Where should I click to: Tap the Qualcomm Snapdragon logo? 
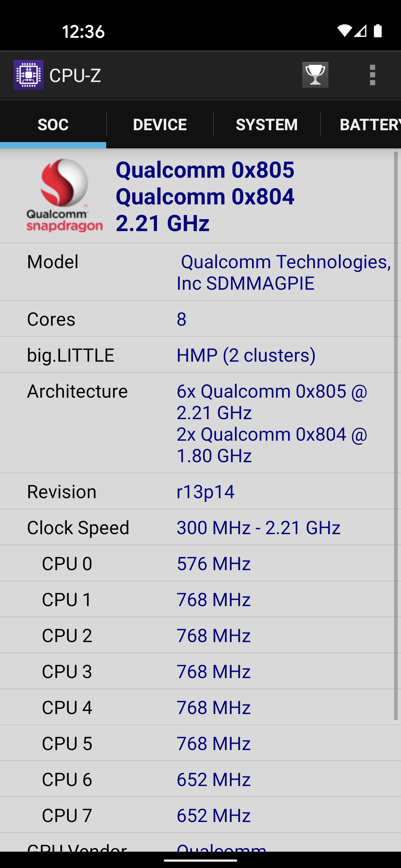(x=64, y=195)
